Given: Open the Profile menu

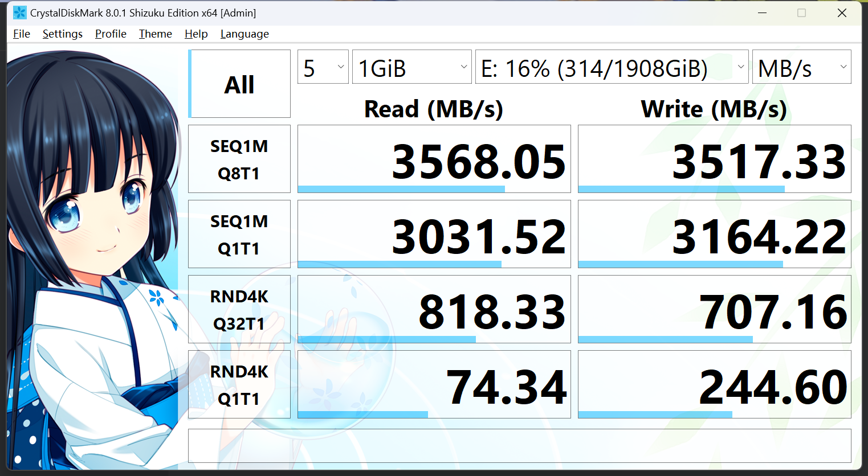Looking at the screenshot, I should (x=111, y=34).
